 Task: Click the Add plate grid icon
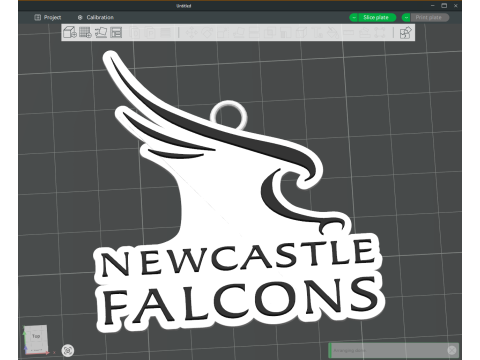pyautogui.click(x=85, y=32)
